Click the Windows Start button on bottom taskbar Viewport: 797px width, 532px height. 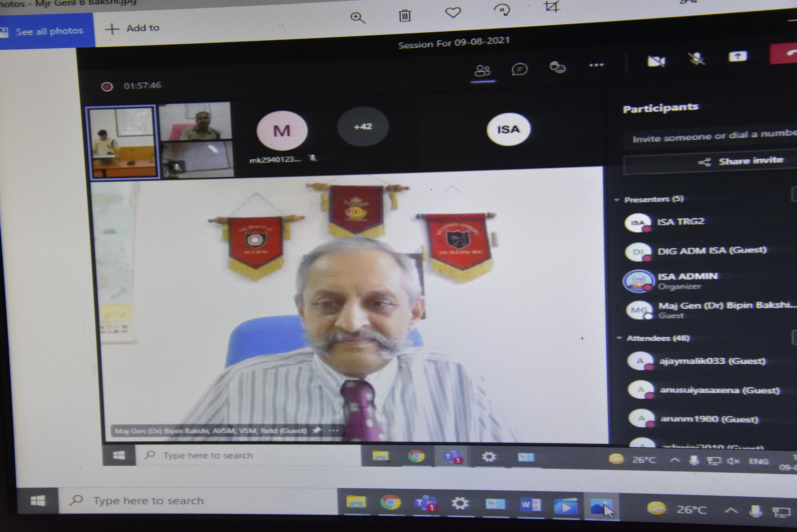(37, 501)
